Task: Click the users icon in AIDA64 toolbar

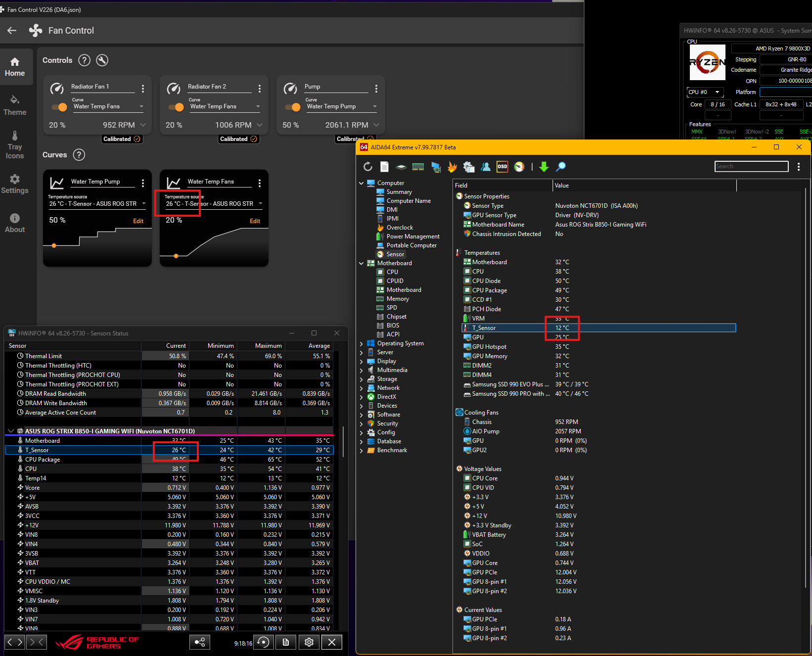Action: pyautogui.click(x=486, y=167)
